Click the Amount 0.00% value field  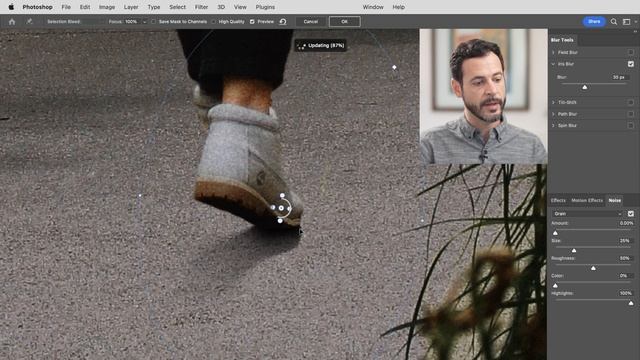626,223
